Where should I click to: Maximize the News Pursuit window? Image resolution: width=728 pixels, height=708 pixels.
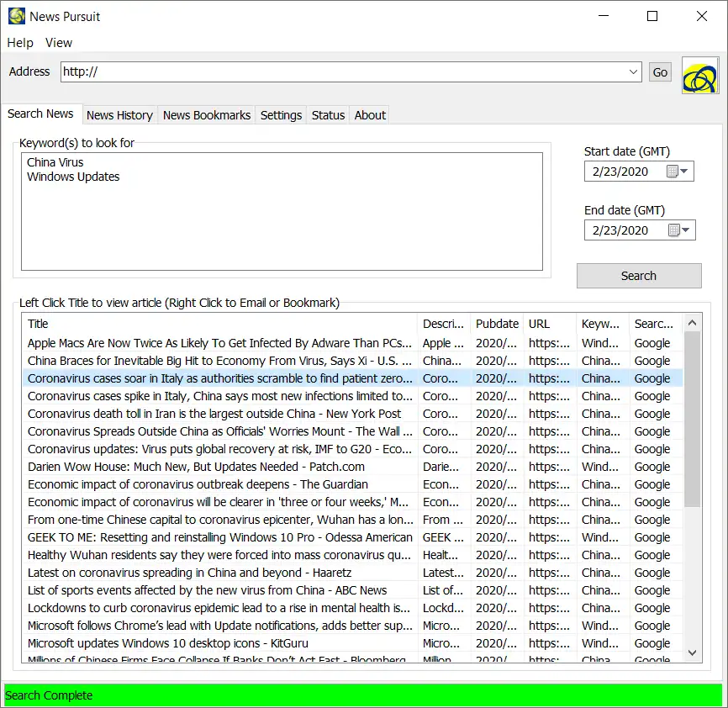[x=652, y=16]
